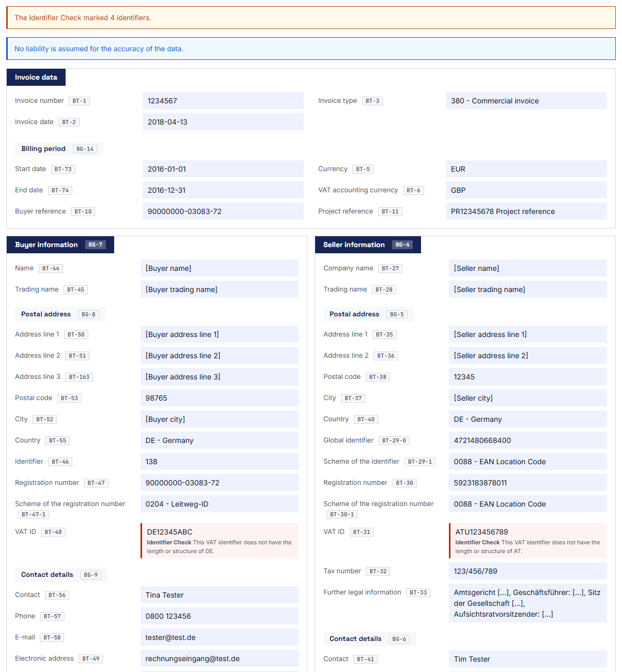Click the buyer postal code 98765
The width and height of the screenshot is (622, 672).
[x=219, y=398]
